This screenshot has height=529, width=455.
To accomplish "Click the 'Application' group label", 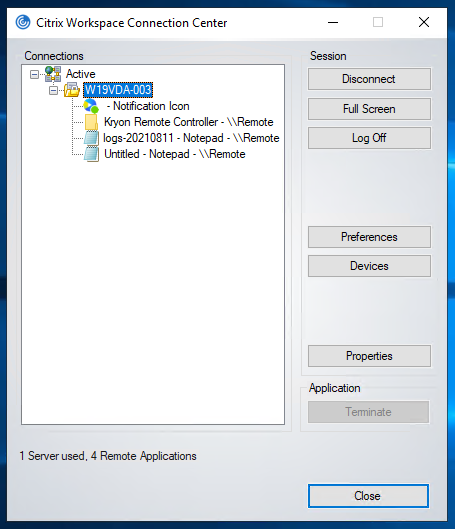I will coord(335,388).
